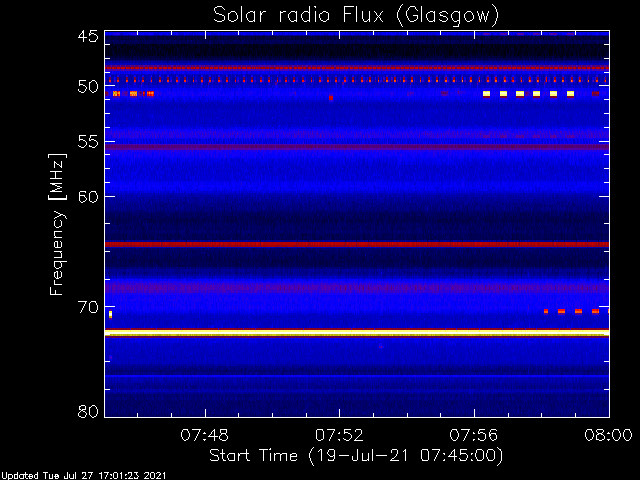Click the time tick label "08:00"
The width and height of the screenshot is (640, 480).
609,436
